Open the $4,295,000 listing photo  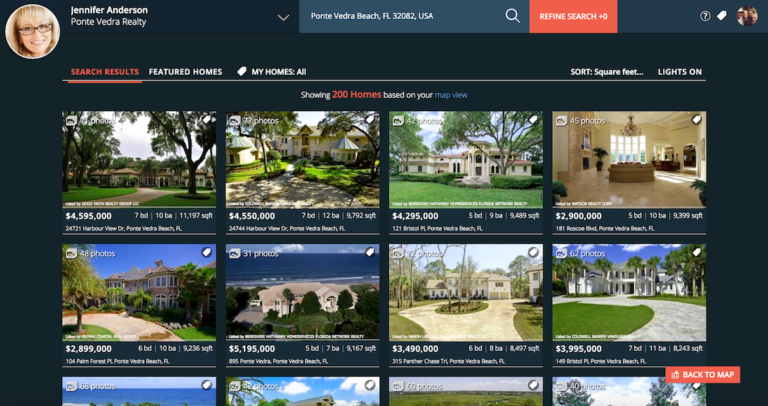pyautogui.click(x=466, y=159)
